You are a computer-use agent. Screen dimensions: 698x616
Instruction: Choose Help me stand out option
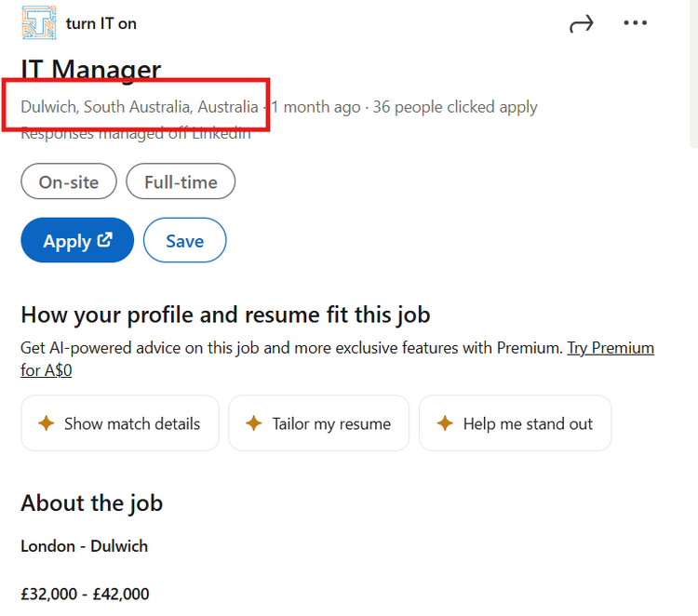click(x=515, y=423)
